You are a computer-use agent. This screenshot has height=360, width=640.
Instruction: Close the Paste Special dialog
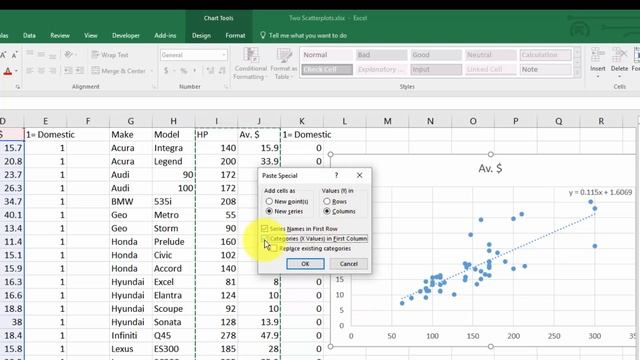click(359, 175)
